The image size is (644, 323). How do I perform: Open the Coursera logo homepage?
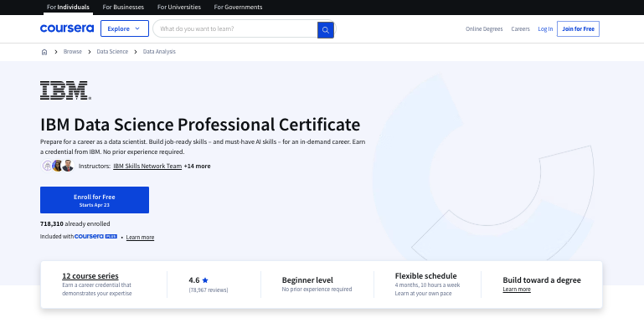pos(67,28)
